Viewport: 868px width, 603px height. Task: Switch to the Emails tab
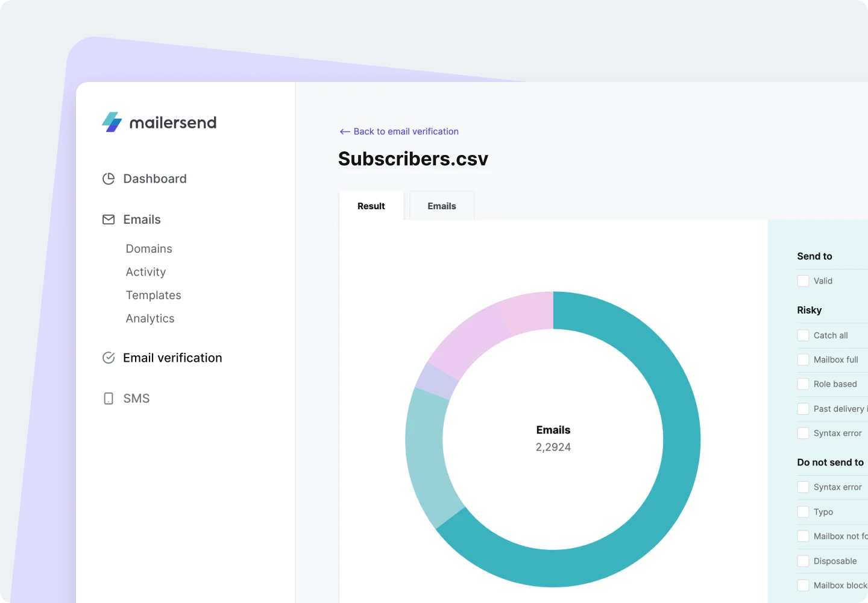pos(442,206)
